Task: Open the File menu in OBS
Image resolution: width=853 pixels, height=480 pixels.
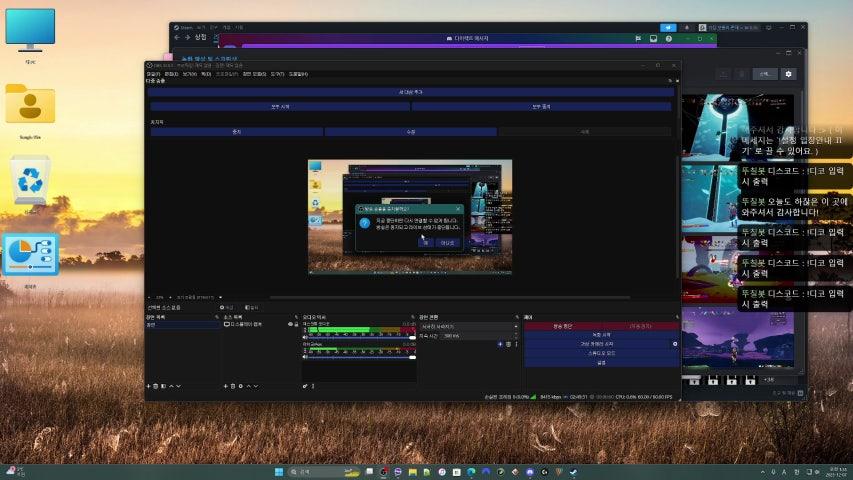Action: (x=153, y=74)
